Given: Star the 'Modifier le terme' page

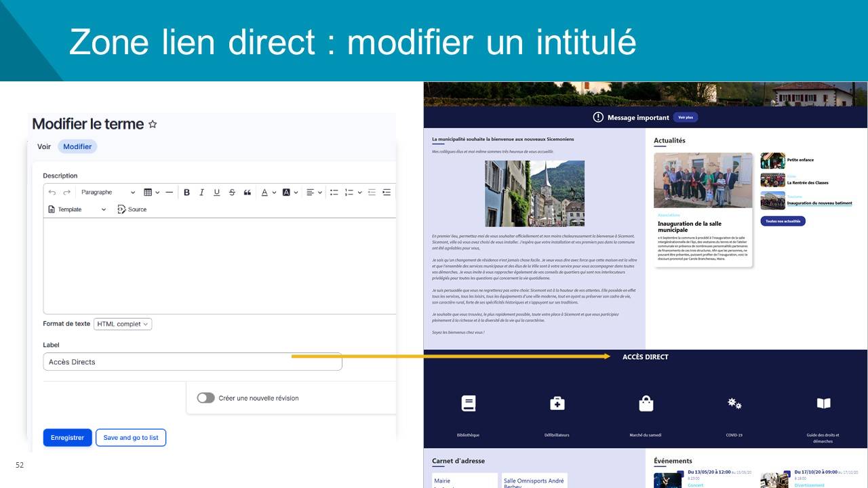Looking at the screenshot, I should click(x=153, y=124).
